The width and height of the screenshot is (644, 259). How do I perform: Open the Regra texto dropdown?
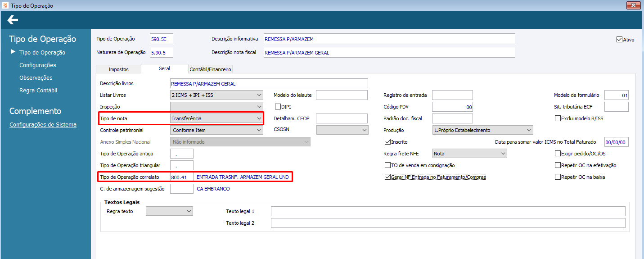(169, 211)
